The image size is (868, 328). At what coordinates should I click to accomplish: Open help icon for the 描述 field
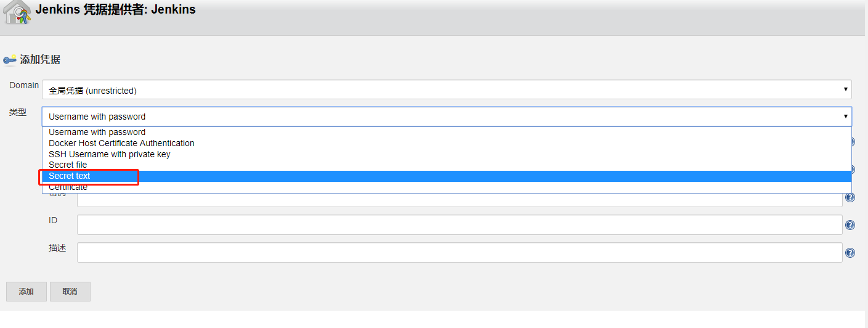tap(850, 253)
